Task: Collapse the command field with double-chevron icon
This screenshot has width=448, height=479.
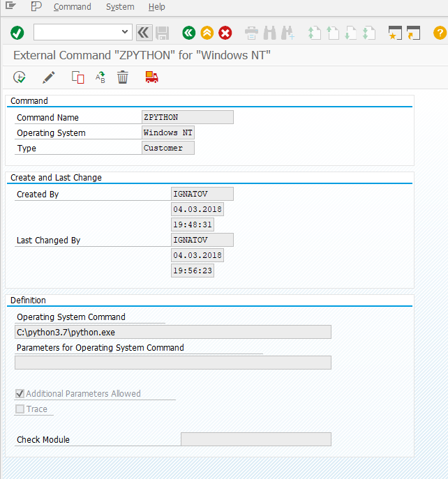Action: click(x=144, y=32)
